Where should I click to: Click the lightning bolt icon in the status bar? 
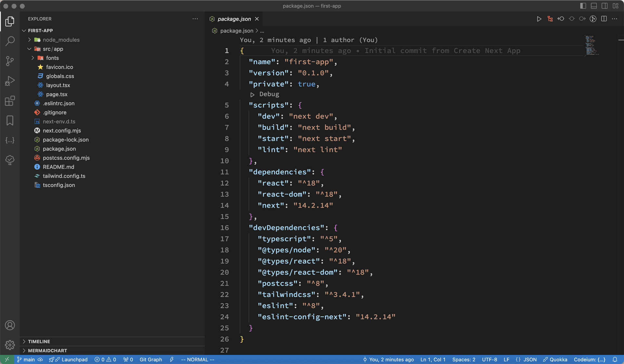point(172,359)
